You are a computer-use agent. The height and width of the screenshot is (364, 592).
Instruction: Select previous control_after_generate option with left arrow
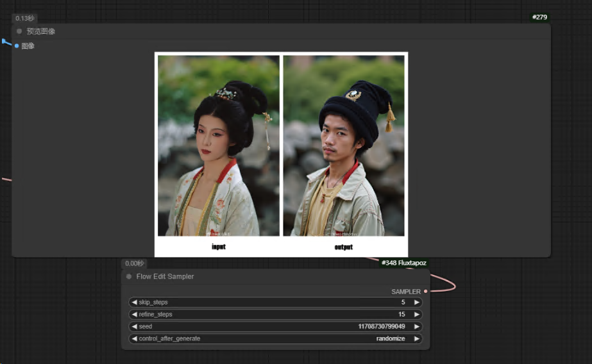click(x=134, y=339)
